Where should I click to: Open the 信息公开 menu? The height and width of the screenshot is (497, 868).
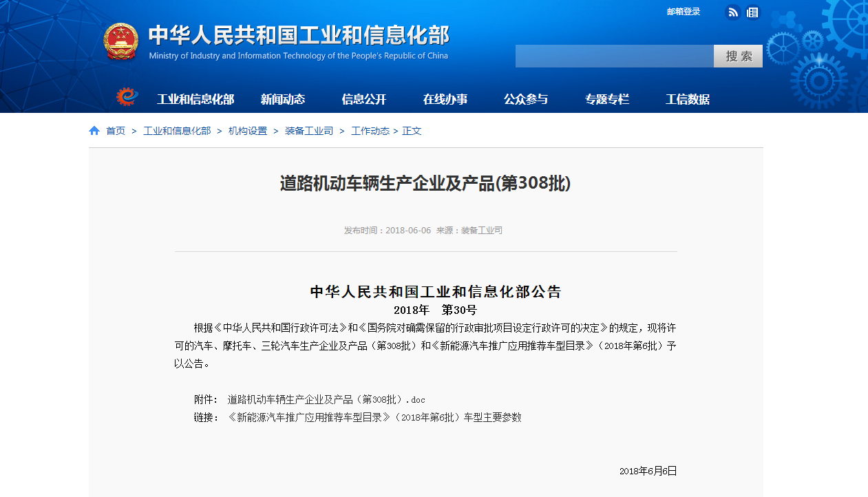(x=364, y=99)
